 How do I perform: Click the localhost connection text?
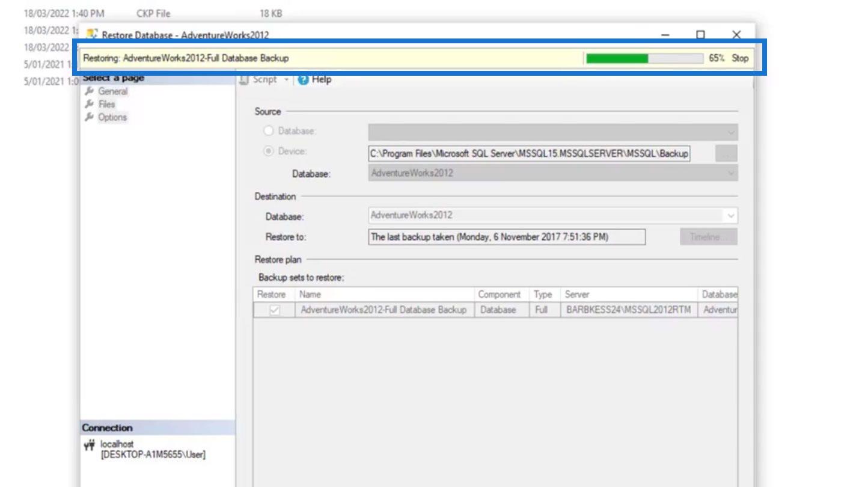click(x=117, y=444)
